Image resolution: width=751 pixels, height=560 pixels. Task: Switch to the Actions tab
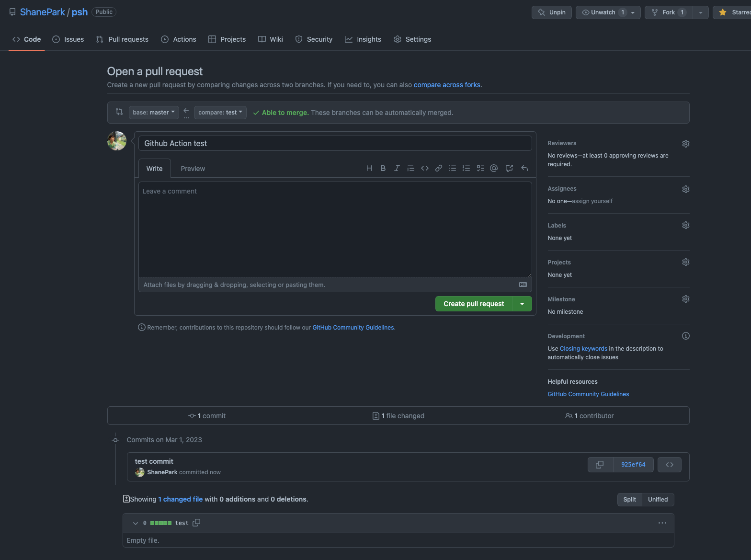[x=179, y=39]
